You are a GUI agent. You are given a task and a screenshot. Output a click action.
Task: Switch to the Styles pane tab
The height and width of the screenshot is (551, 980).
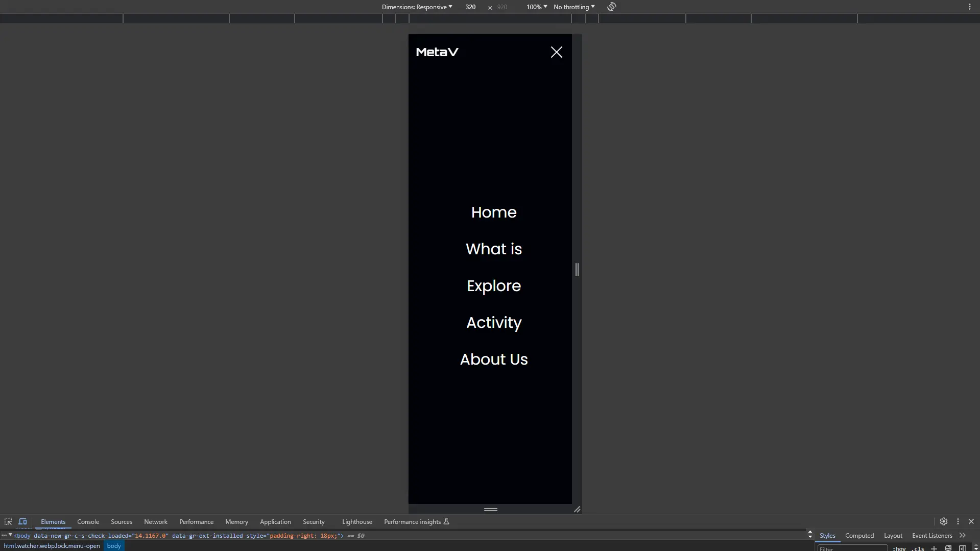tap(827, 536)
